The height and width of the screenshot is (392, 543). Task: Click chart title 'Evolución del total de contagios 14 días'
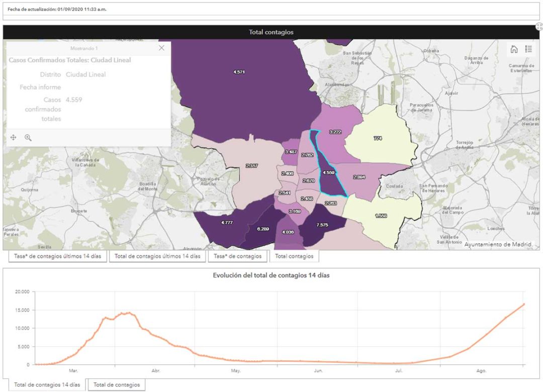pyautogui.click(x=271, y=275)
